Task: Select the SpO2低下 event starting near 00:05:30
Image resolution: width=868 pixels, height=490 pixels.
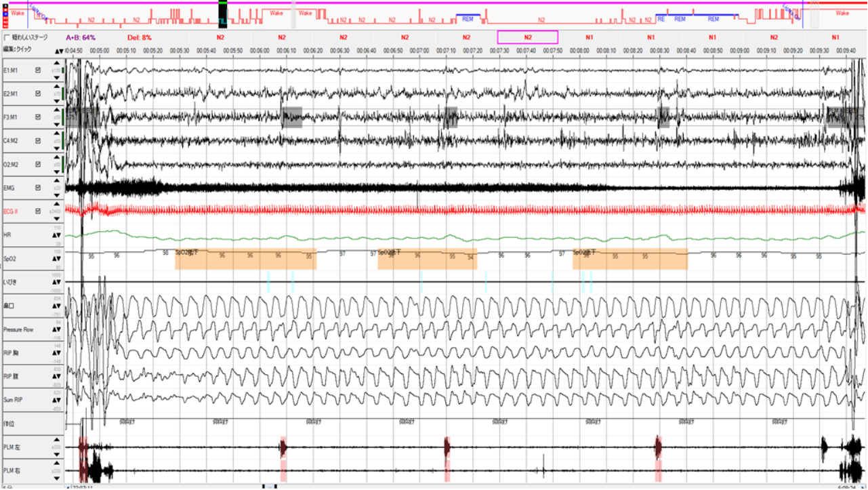Action: [246, 259]
